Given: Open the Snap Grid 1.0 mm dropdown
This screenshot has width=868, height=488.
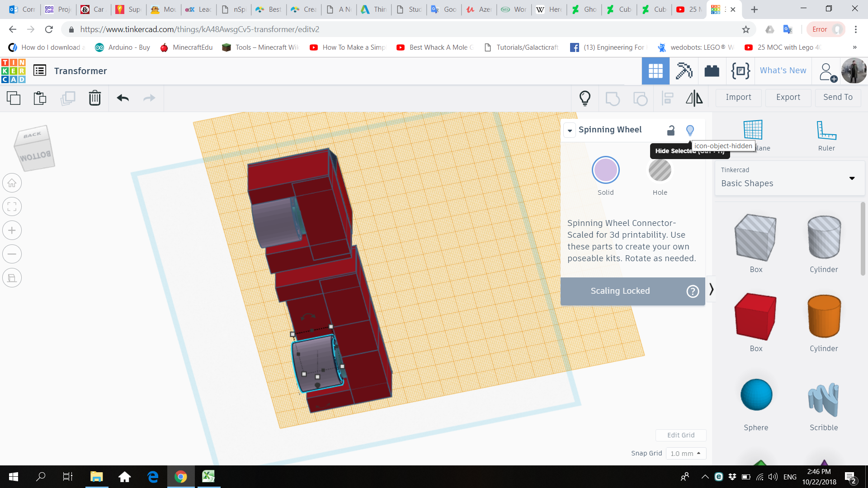Looking at the screenshot, I should click(x=685, y=453).
